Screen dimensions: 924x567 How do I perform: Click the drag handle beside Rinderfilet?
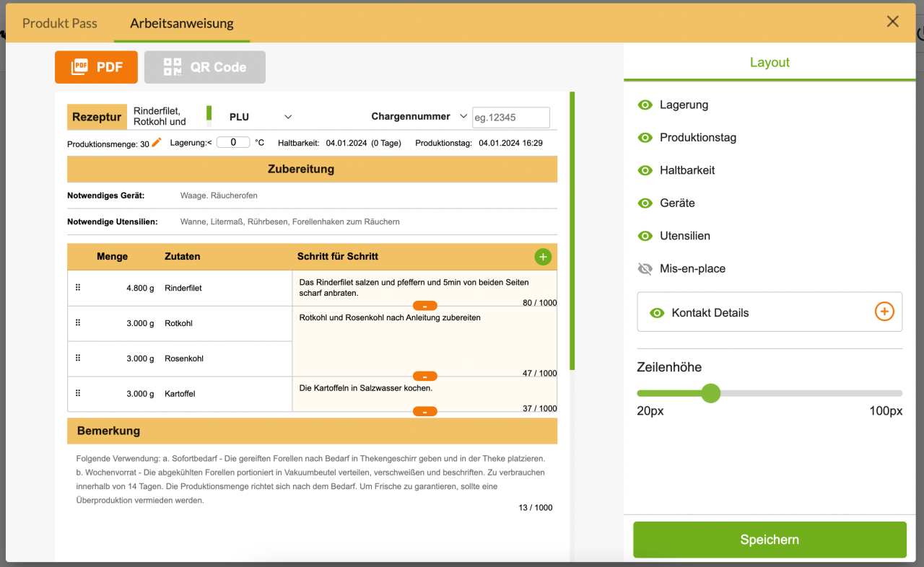[x=78, y=286]
